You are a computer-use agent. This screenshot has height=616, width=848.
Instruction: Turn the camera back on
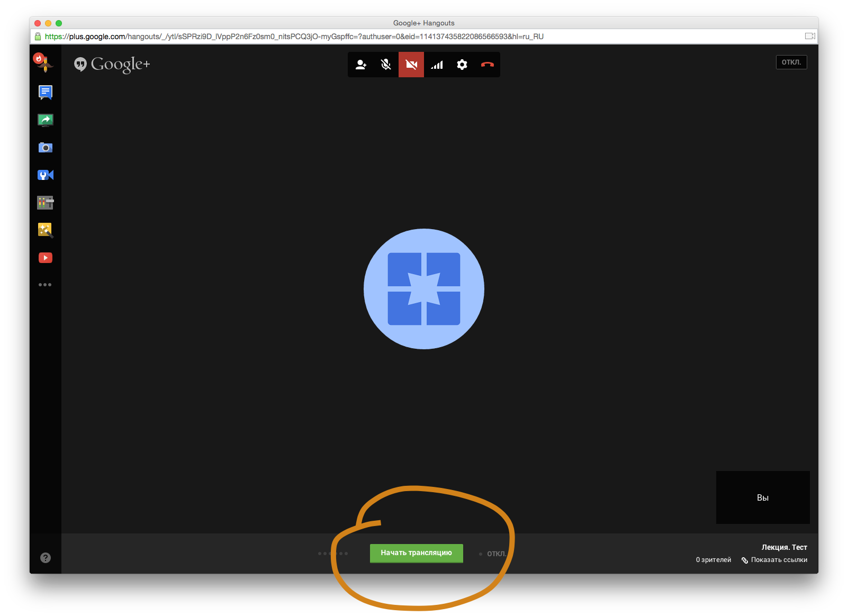coord(411,65)
